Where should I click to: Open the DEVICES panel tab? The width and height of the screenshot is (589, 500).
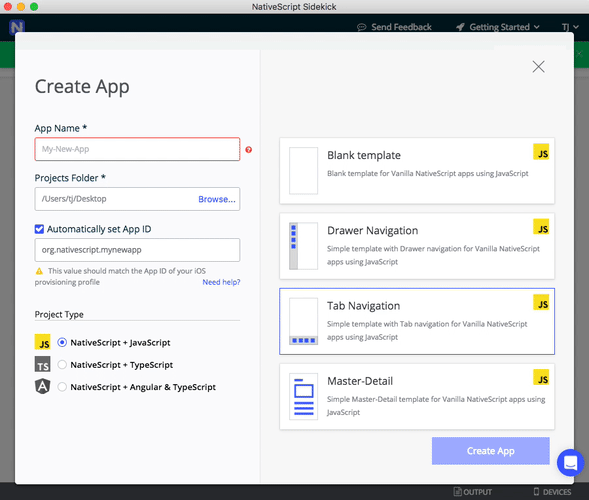[x=553, y=492]
